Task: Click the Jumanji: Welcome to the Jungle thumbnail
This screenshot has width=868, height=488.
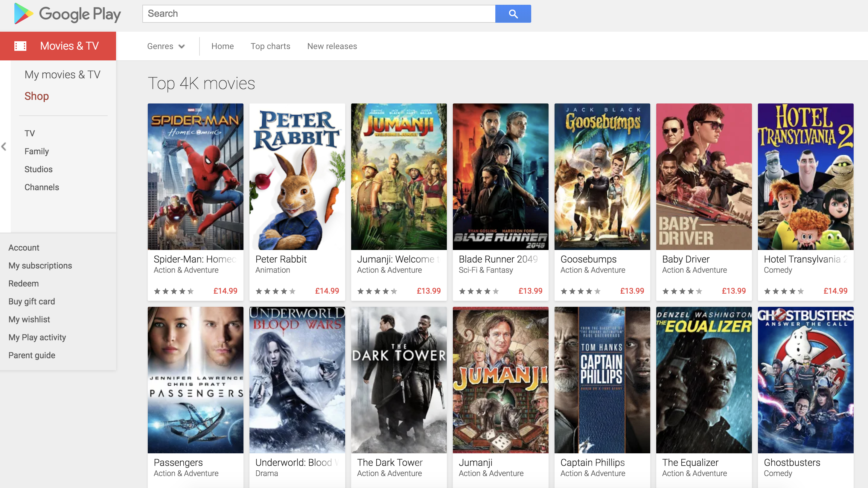Action: pyautogui.click(x=399, y=176)
